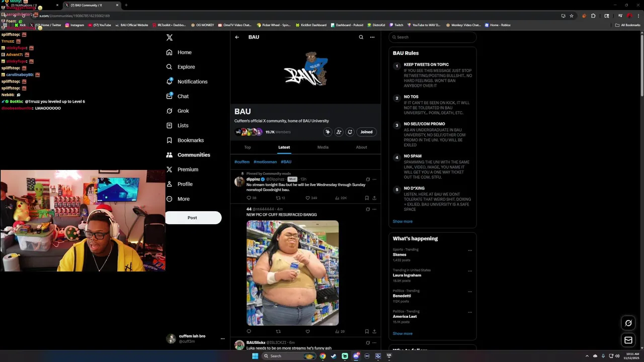
Task: Like the NEW PIC OF CUFF post
Action: 307,331
